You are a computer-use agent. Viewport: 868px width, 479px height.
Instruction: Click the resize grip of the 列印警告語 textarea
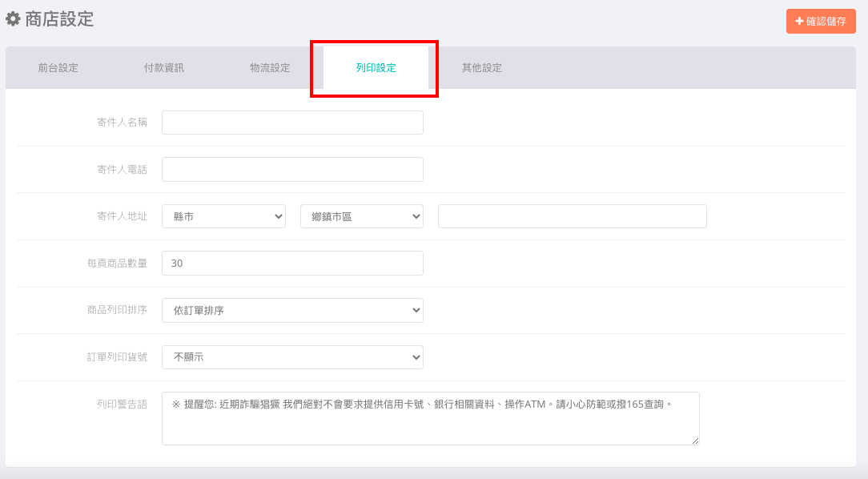[x=695, y=441]
